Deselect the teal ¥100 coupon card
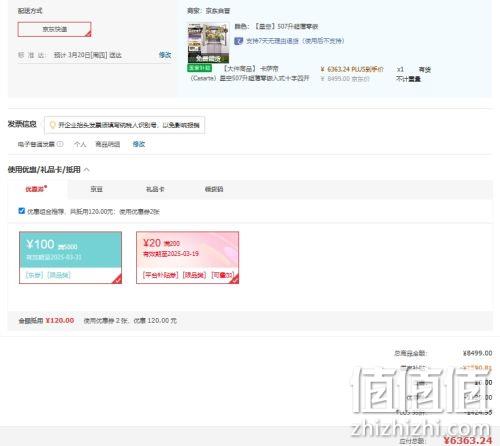Screen dimensions: 500x446 (x=70, y=258)
